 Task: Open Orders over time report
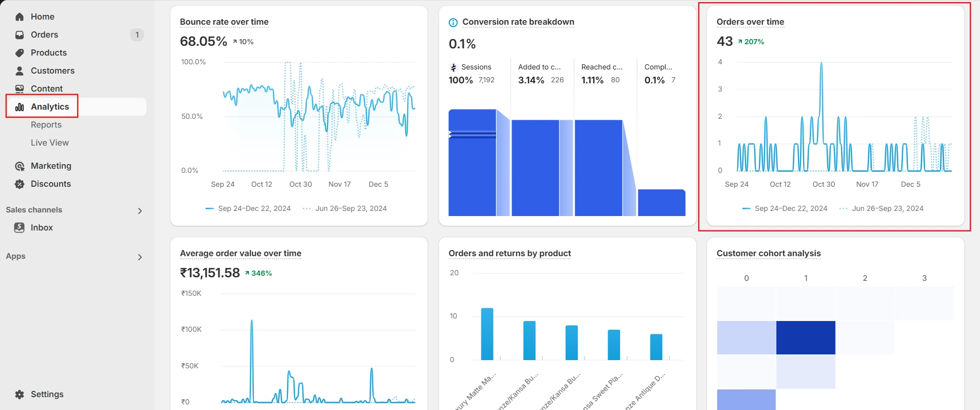[x=750, y=22]
